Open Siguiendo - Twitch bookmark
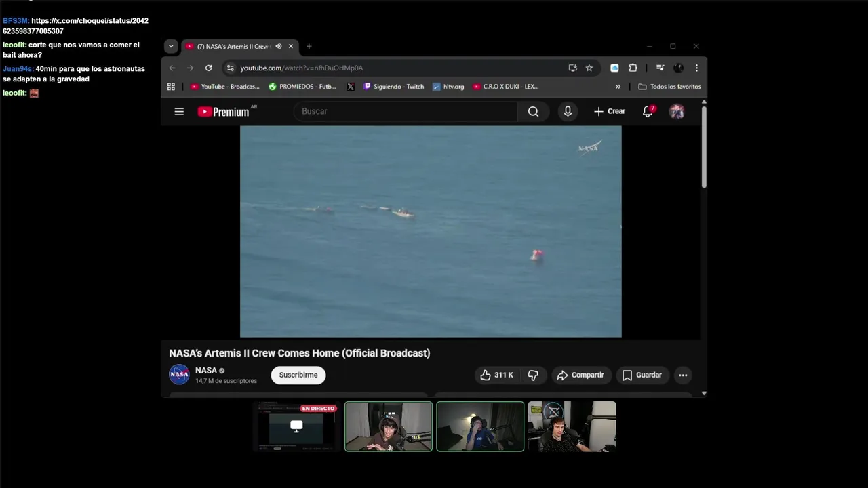The width and height of the screenshot is (868, 488). [394, 87]
